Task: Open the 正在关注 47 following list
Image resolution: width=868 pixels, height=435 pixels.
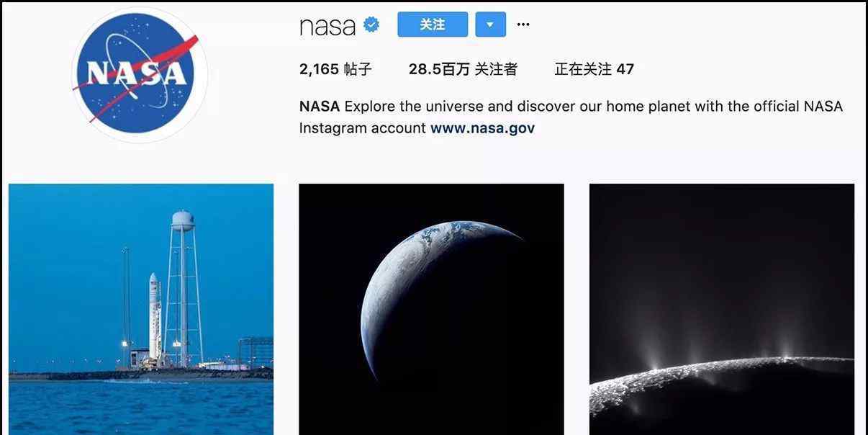Action: pyautogui.click(x=595, y=69)
